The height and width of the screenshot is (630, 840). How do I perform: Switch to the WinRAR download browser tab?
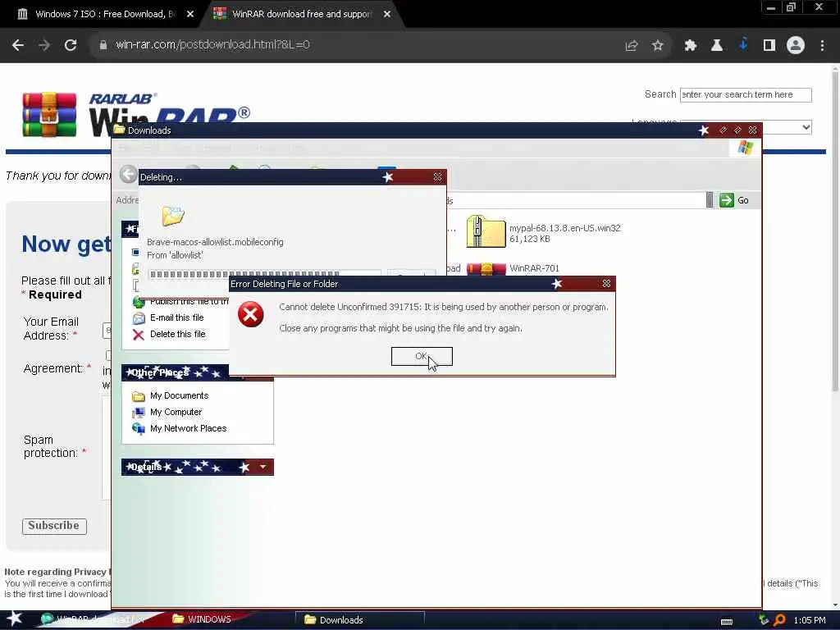click(302, 14)
